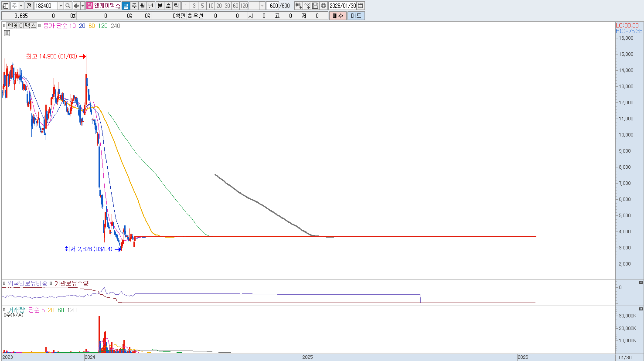644x361 pixels.
Task: Click the speaker sound icon in toolbar
Action: (76, 6)
